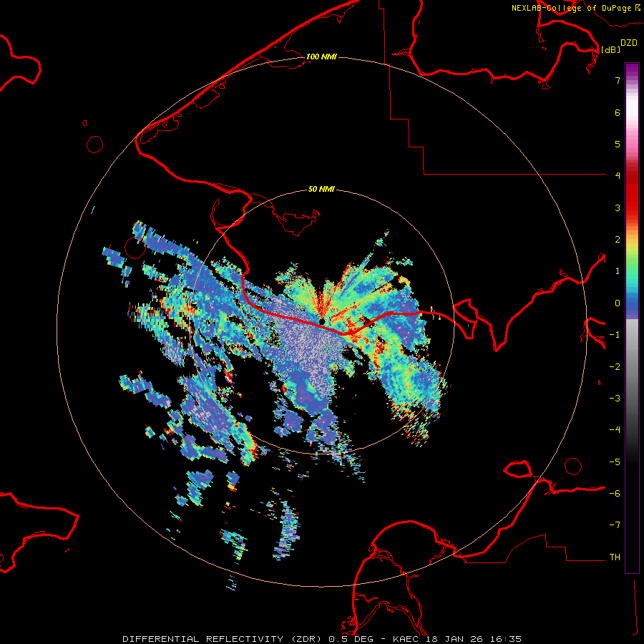Click the '18 JAN 26 16:35' timestamp
The width and height of the screenshot is (644, 644).
pyautogui.click(x=472, y=639)
